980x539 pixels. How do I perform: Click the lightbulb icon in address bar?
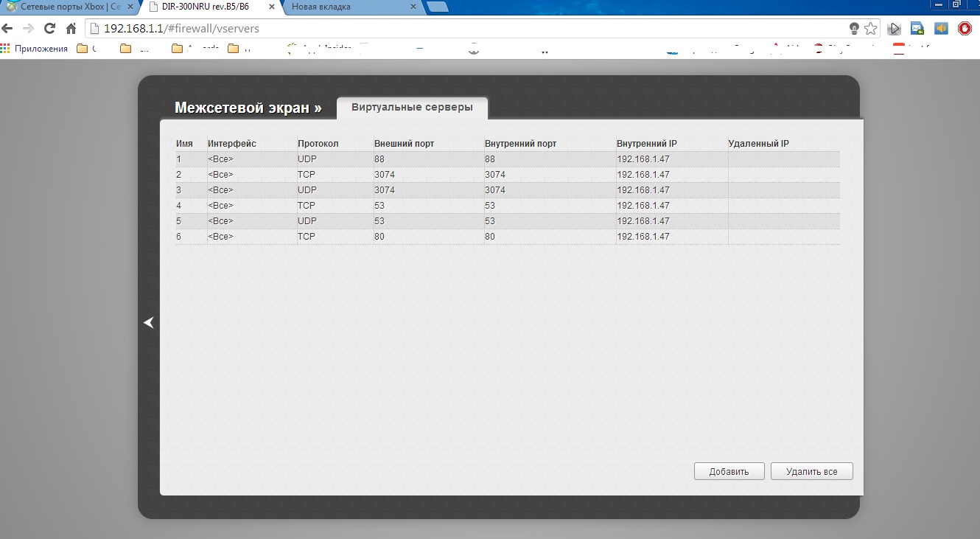[854, 29]
